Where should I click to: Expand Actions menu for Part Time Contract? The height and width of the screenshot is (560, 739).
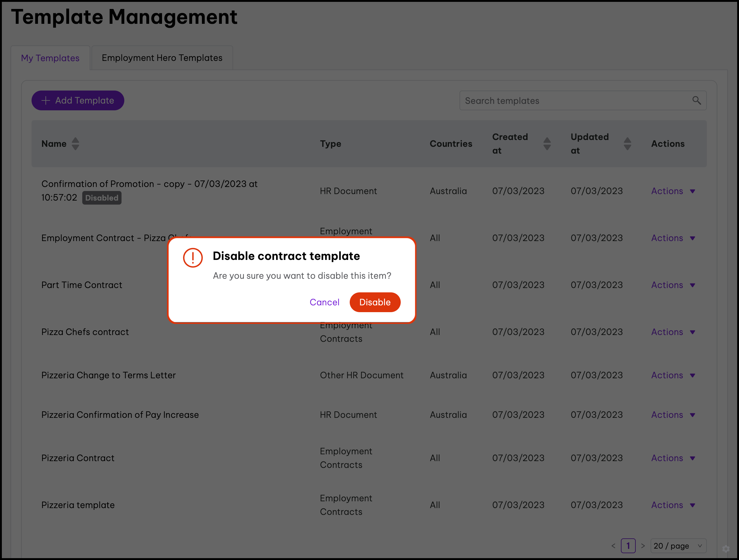[x=673, y=285]
